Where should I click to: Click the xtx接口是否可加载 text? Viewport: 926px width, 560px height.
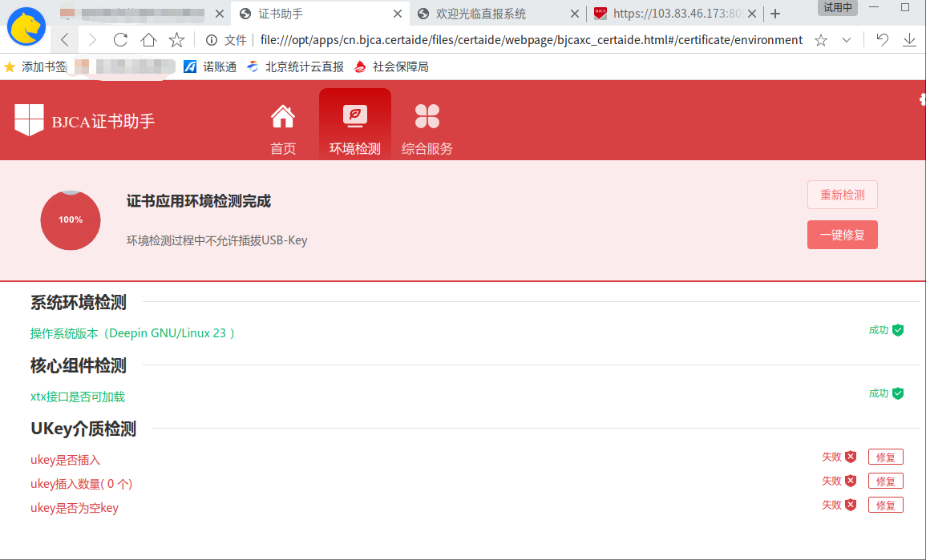(x=77, y=397)
